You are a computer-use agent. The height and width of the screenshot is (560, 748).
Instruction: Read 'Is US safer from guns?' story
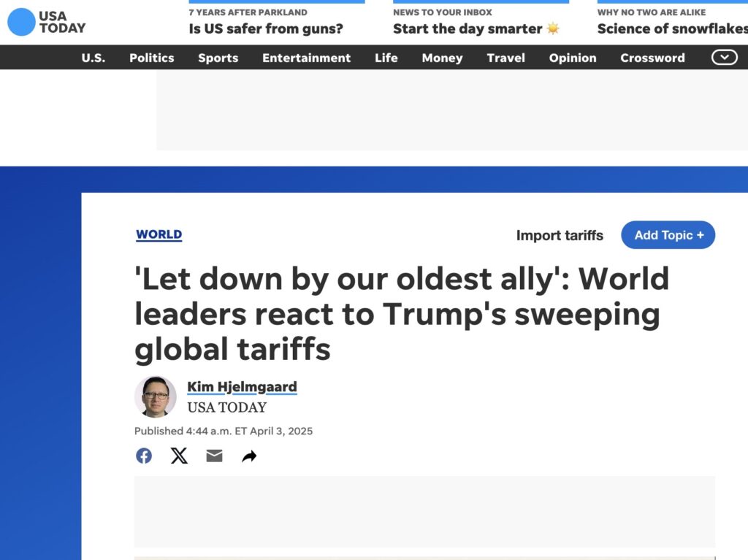click(266, 29)
